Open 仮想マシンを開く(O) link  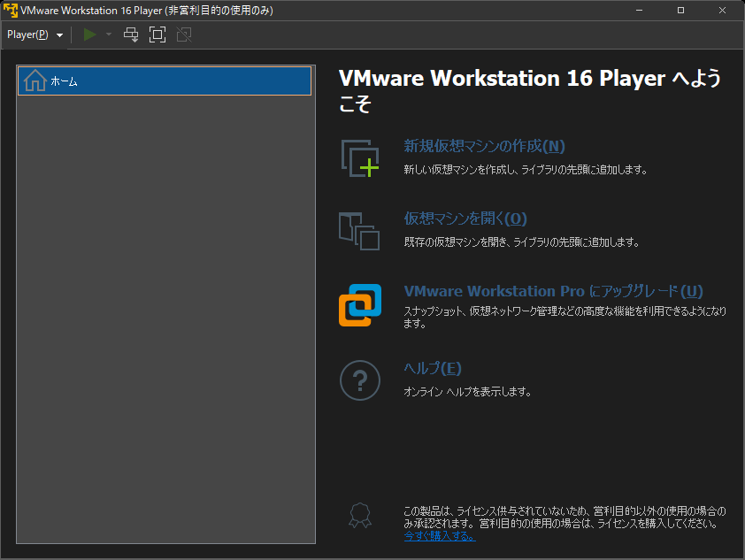tap(465, 219)
